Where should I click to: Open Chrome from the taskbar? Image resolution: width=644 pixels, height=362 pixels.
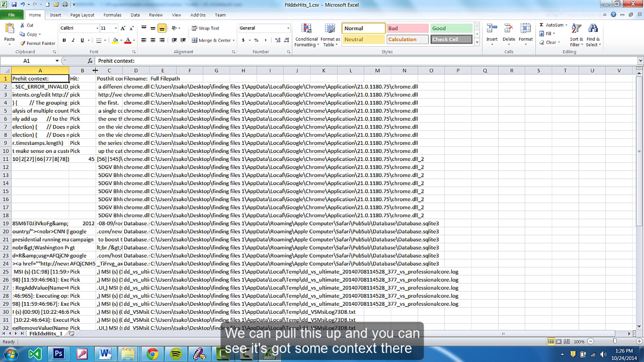(x=152, y=354)
